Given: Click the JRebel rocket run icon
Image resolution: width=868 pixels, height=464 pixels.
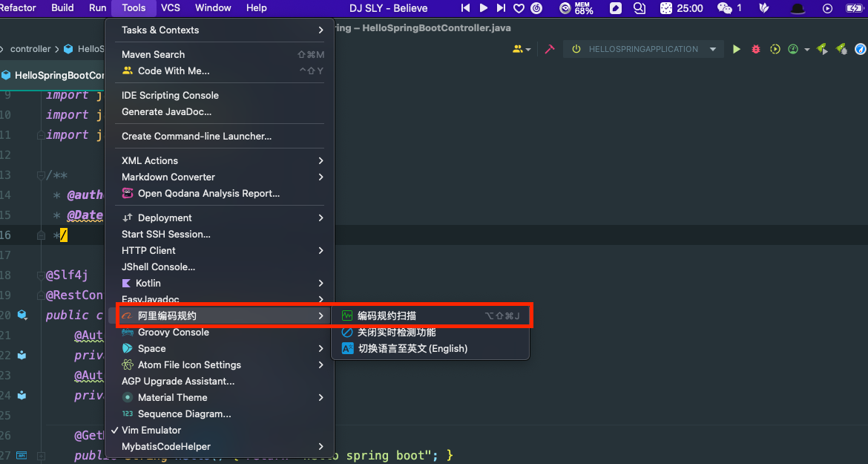Looking at the screenshot, I should [x=822, y=49].
